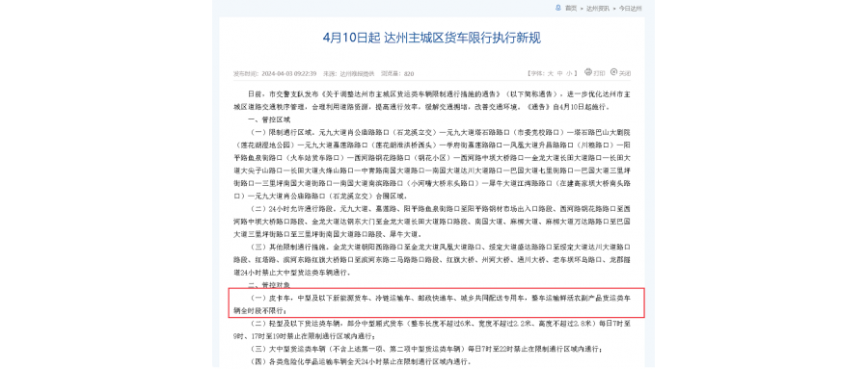Click the paragraph starting （一）限制通行区域

pos(432,165)
